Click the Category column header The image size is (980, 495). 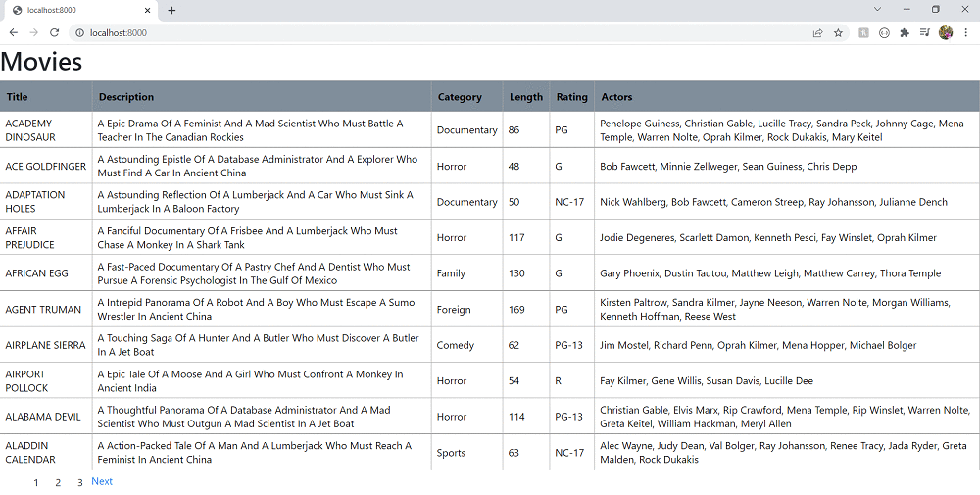click(x=466, y=97)
